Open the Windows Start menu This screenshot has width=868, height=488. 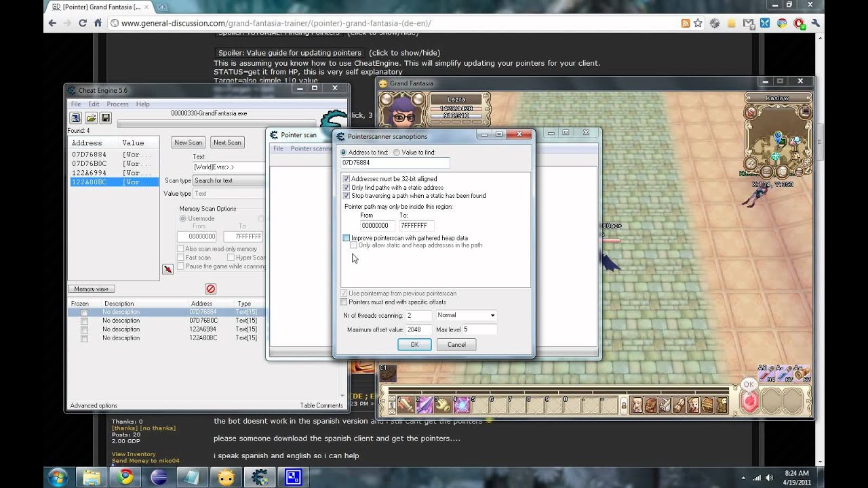58,477
